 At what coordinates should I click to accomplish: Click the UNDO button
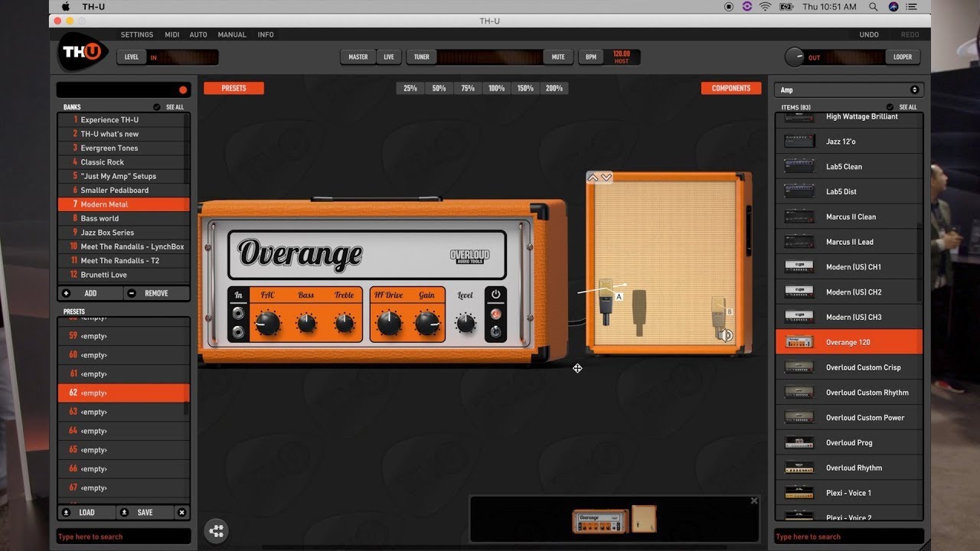coord(869,34)
